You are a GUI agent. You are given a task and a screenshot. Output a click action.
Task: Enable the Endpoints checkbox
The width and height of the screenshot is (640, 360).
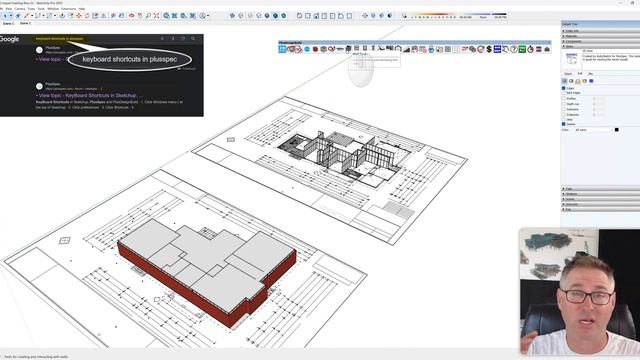pyautogui.click(x=564, y=115)
